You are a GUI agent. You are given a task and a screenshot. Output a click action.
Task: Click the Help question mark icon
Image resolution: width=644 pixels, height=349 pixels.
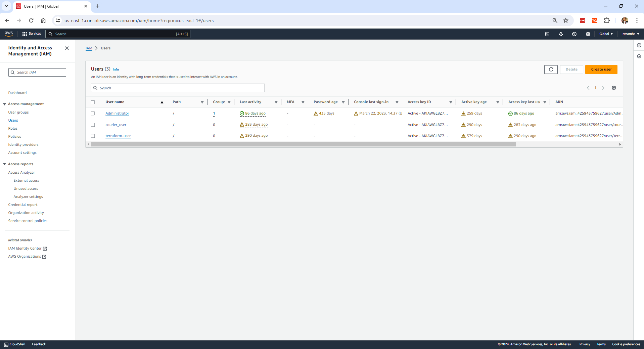coord(574,34)
